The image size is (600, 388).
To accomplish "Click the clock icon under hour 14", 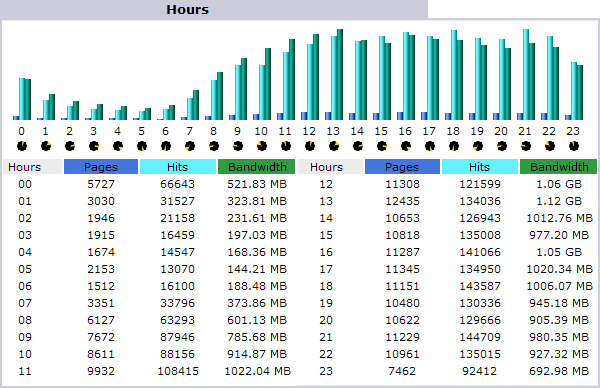I will [358, 146].
